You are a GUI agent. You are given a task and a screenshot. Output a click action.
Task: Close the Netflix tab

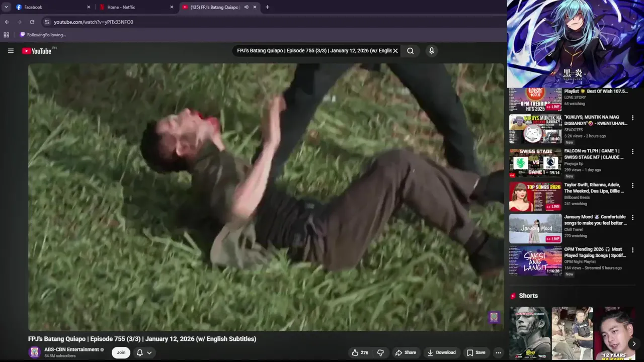pyautogui.click(x=172, y=7)
